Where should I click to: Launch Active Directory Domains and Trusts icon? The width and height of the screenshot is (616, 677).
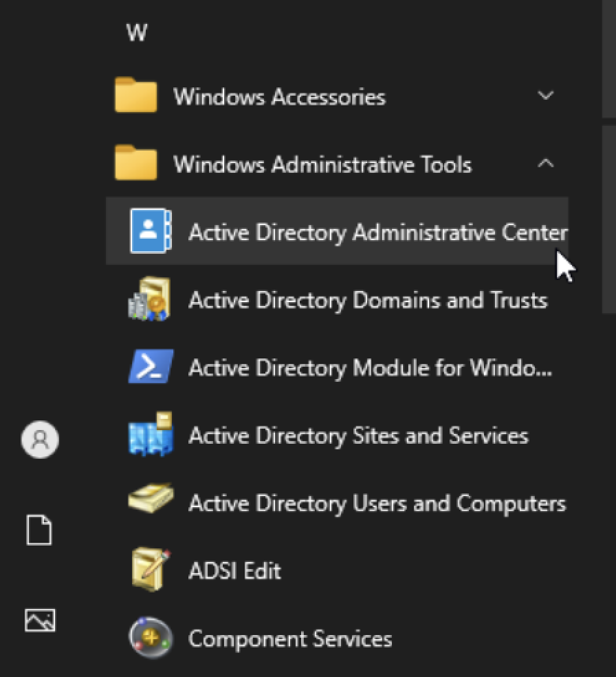(x=150, y=299)
